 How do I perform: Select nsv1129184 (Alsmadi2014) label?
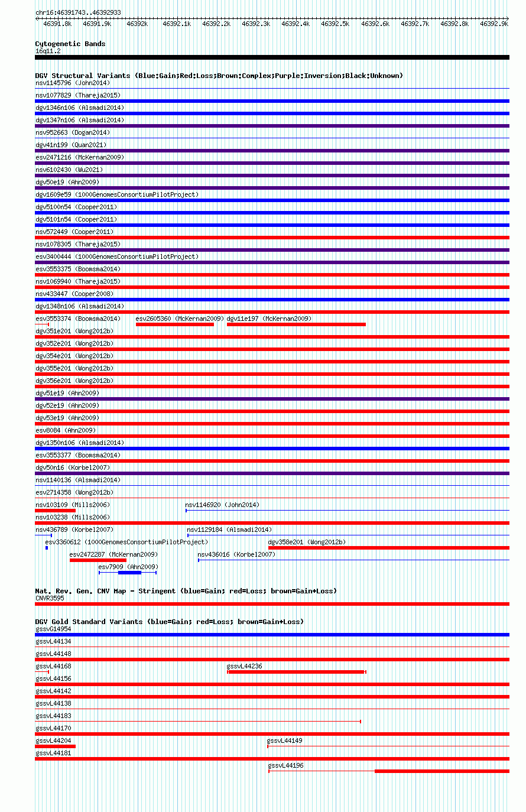[x=230, y=530]
